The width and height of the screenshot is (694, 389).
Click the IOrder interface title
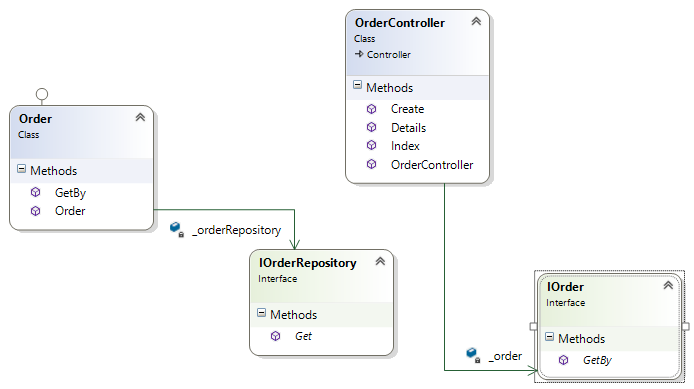click(x=565, y=287)
